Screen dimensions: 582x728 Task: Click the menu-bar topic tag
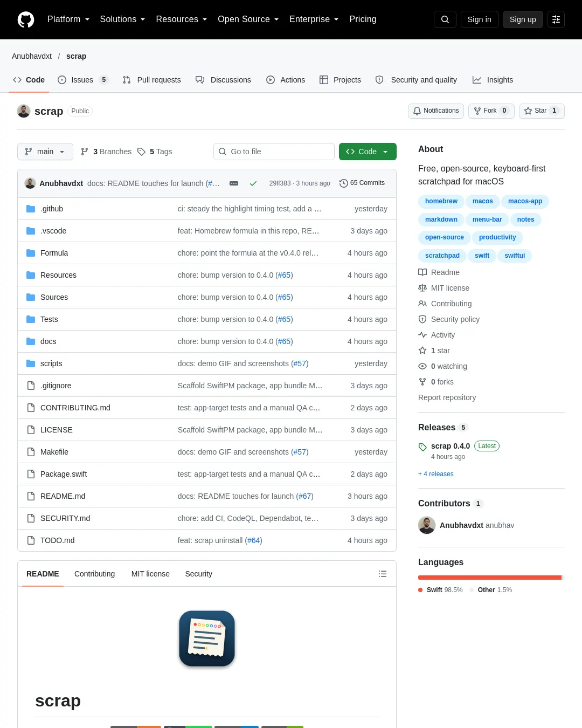tap(487, 219)
